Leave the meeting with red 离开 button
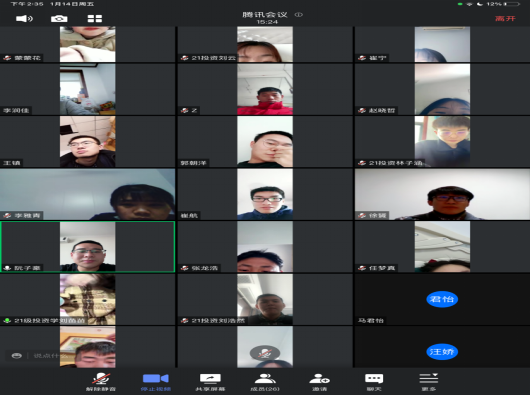 tap(505, 18)
